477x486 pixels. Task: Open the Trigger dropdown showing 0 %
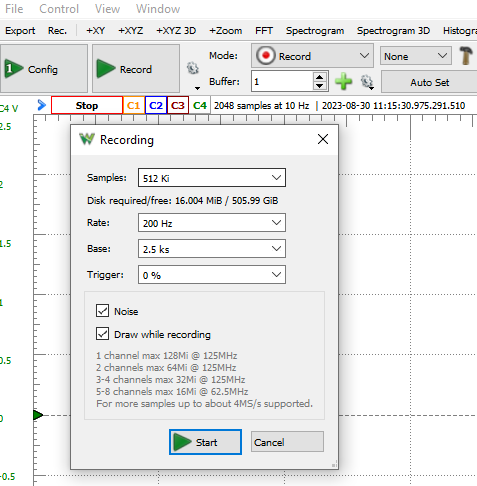pyautogui.click(x=212, y=275)
